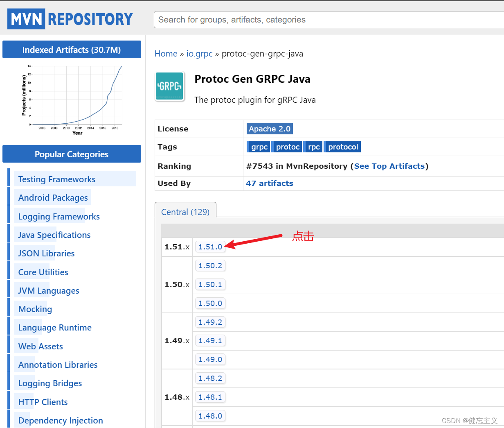504x428 pixels.
Task: Open Annotation Libraries category
Action: (58, 365)
